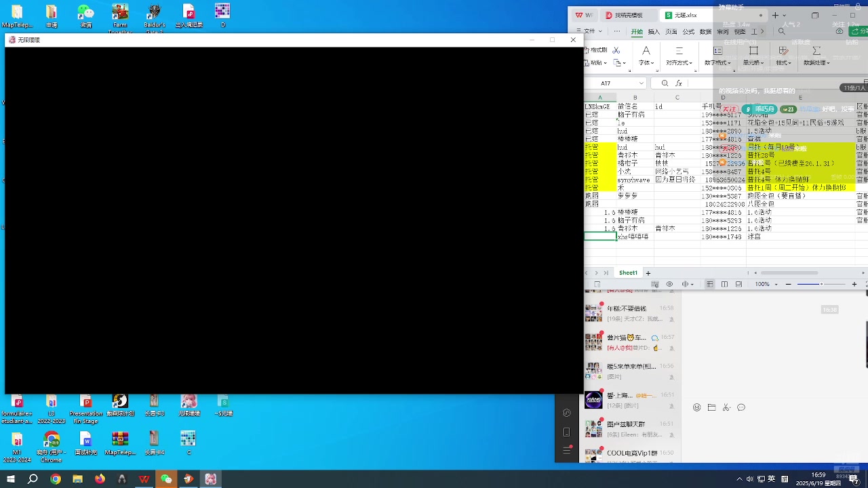This screenshot has height=488, width=868.
Task: Switch to the 公式 ribbon tab
Action: (x=688, y=31)
